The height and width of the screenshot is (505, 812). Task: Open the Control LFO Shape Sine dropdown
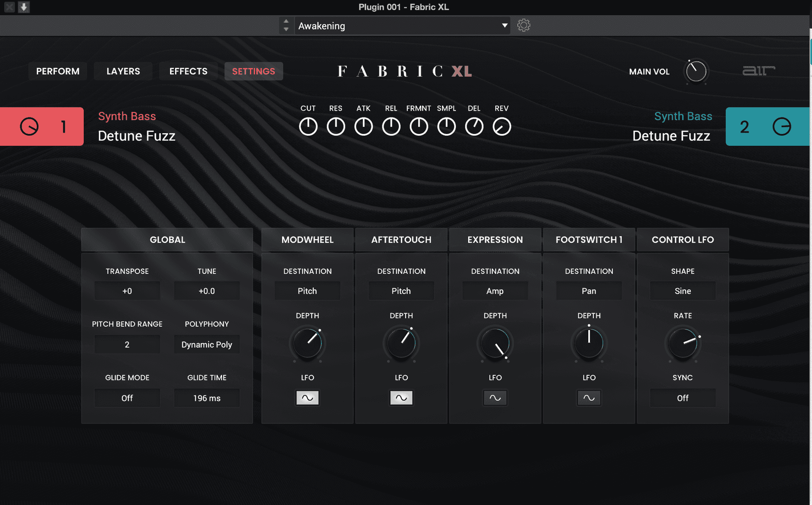[x=683, y=291]
